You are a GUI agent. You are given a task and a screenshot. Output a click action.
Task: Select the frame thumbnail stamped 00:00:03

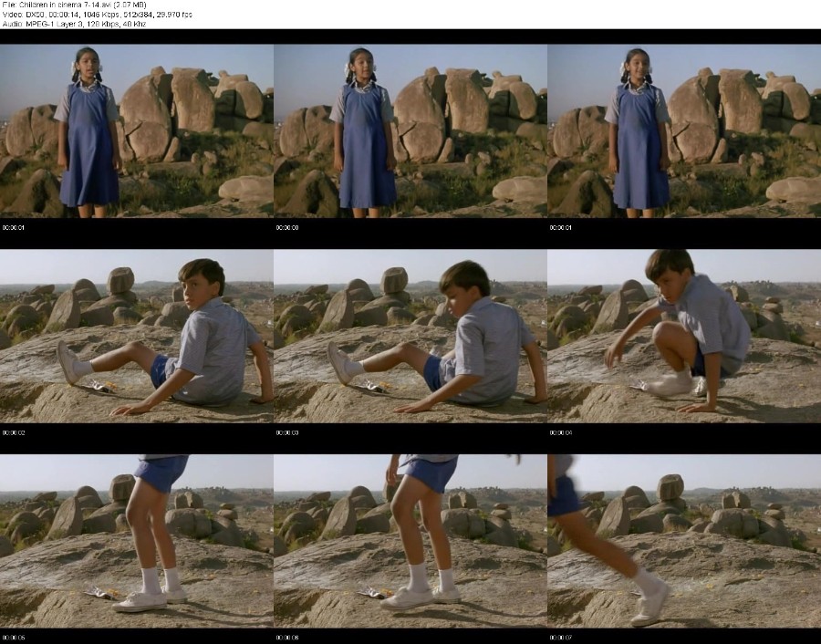(x=410, y=336)
